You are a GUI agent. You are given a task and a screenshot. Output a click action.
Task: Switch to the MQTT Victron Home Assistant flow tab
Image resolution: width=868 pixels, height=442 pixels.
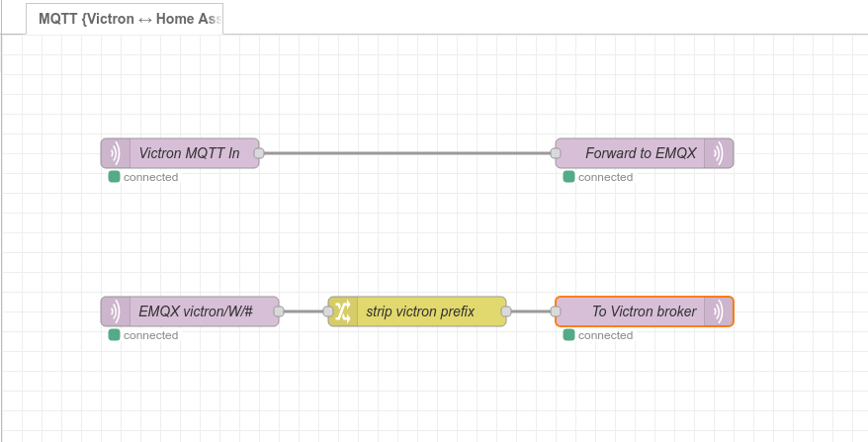point(125,18)
